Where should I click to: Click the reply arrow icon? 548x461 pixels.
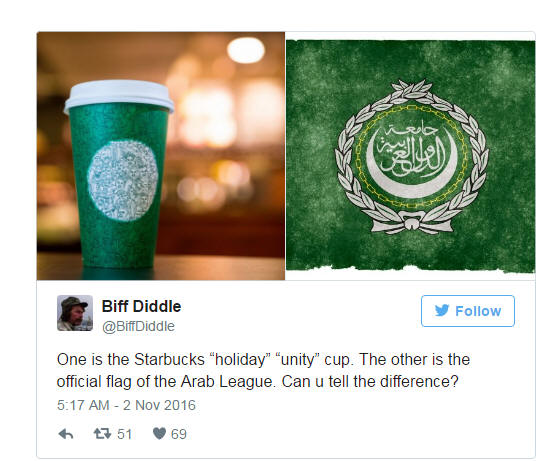[x=66, y=434]
